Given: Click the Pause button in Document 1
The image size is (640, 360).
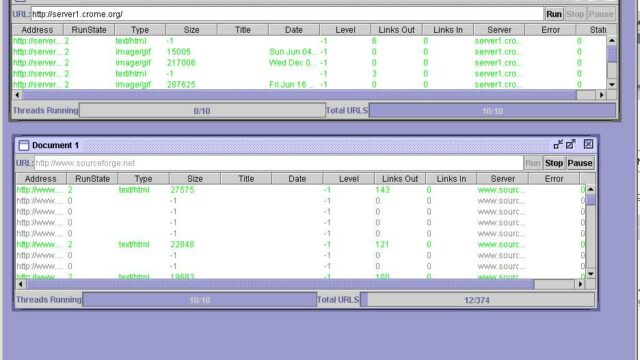Looking at the screenshot, I should click(580, 163).
